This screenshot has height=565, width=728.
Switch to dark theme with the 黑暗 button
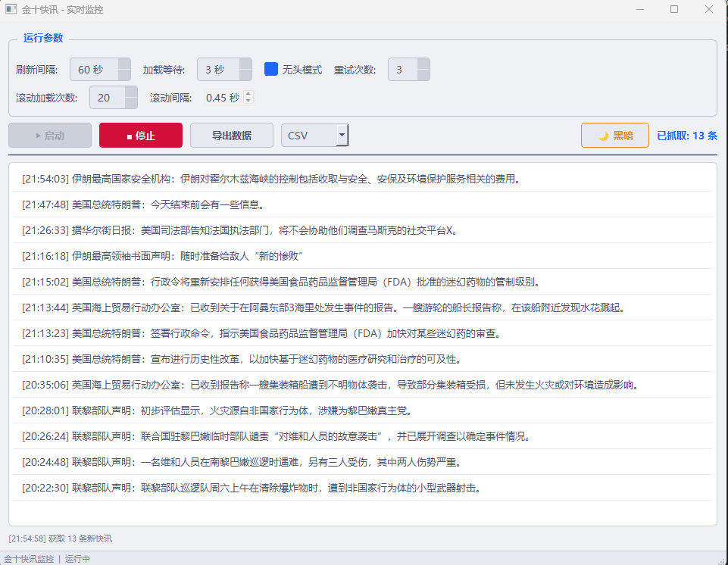point(615,136)
